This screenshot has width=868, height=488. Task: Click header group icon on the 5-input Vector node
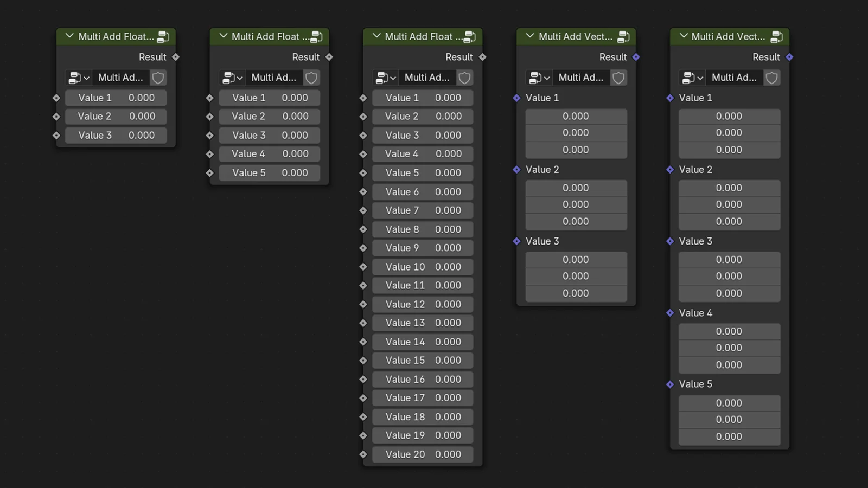tap(776, 37)
